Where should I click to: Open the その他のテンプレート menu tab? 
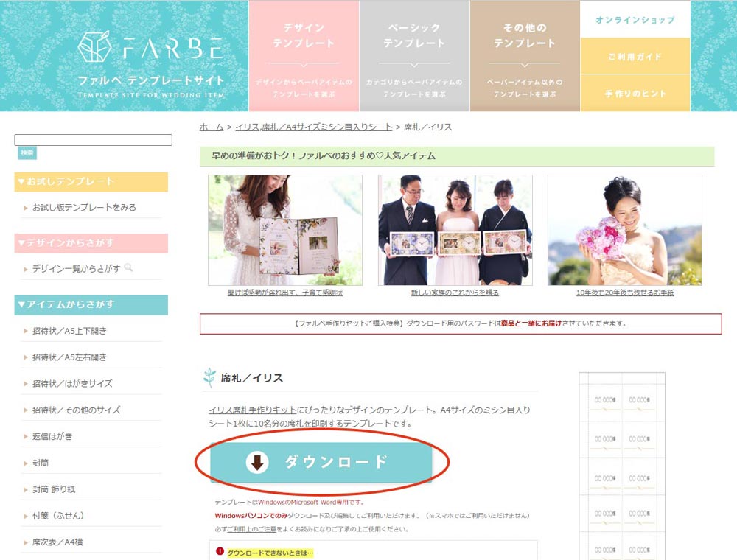pos(525,56)
